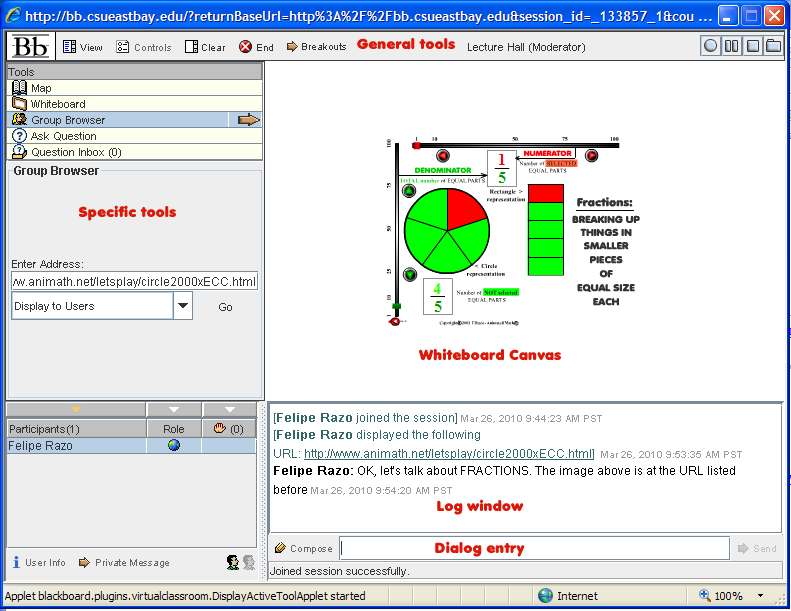Select the Map tool
The height and width of the screenshot is (611, 791).
coord(40,88)
